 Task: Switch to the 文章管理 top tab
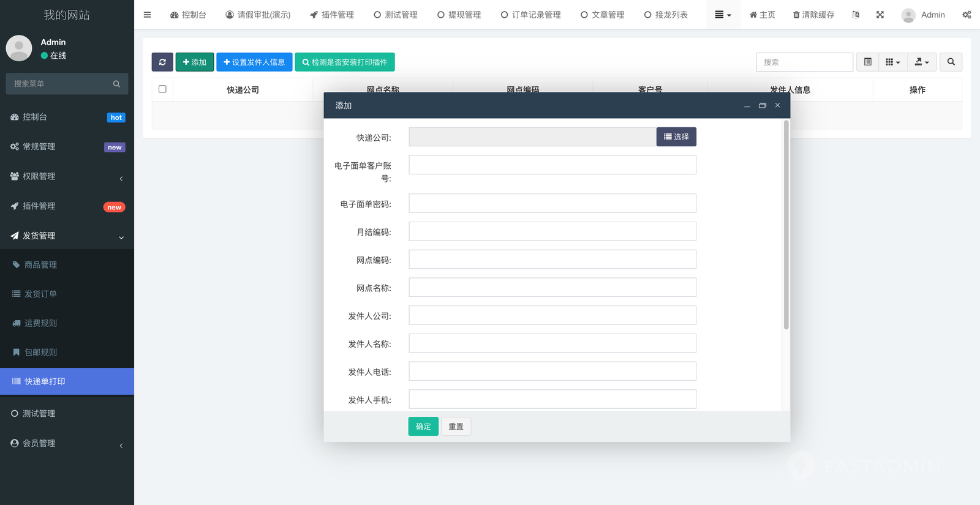click(x=602, y=15)
